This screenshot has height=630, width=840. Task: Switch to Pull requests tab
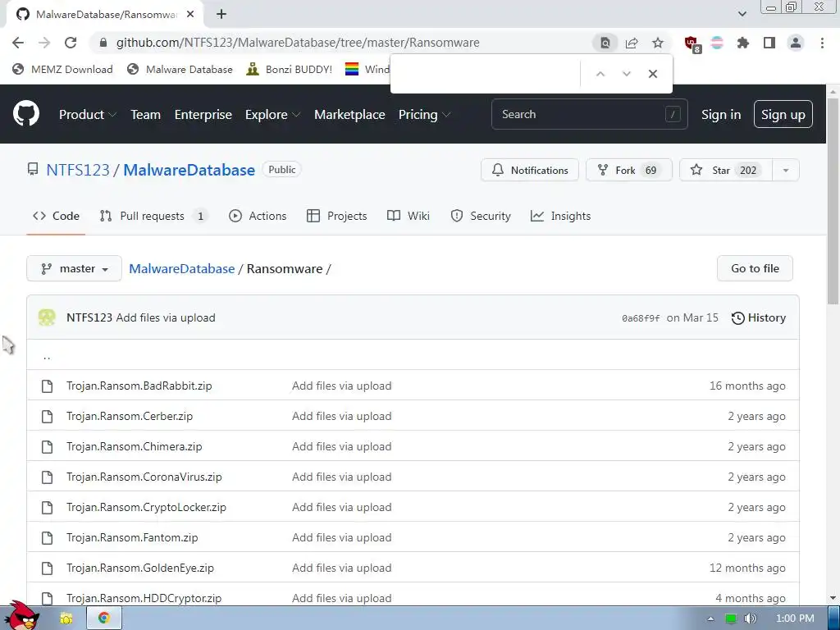[x=153, y=216]
